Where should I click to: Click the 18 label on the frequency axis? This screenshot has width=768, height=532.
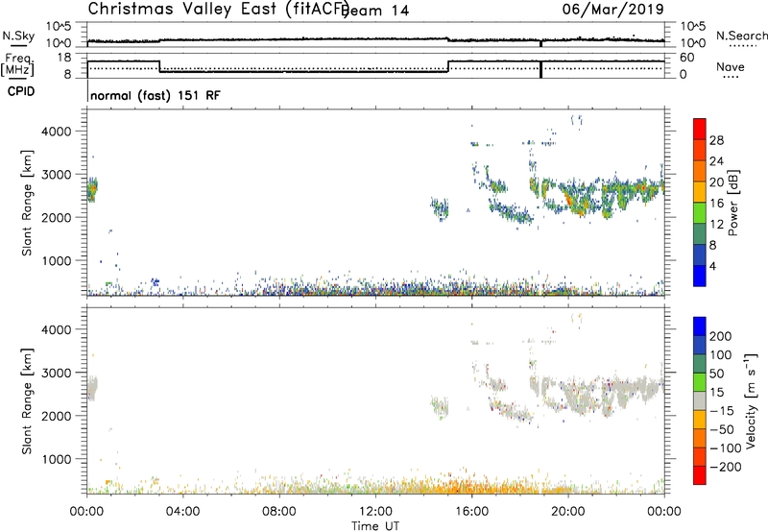[64, 58]
